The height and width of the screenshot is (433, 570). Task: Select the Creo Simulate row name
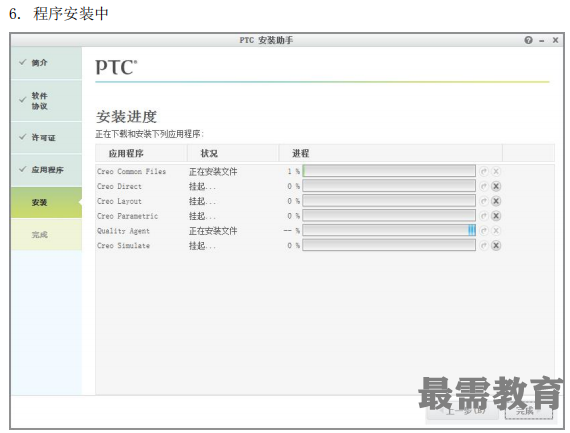click(x=123, y=245)
